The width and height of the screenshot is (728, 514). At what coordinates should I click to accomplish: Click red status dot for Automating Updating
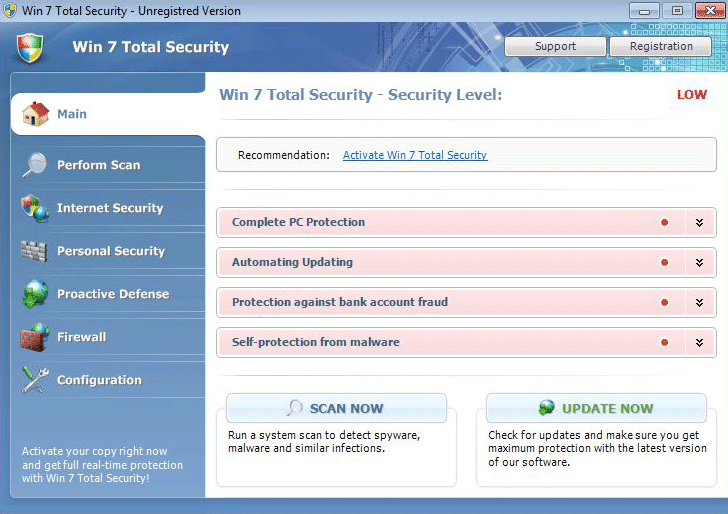pyautogui.click(x=664, y=262)
